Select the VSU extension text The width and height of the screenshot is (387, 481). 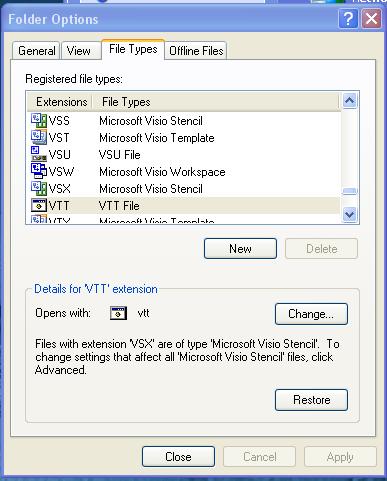[x=60, y=155]
